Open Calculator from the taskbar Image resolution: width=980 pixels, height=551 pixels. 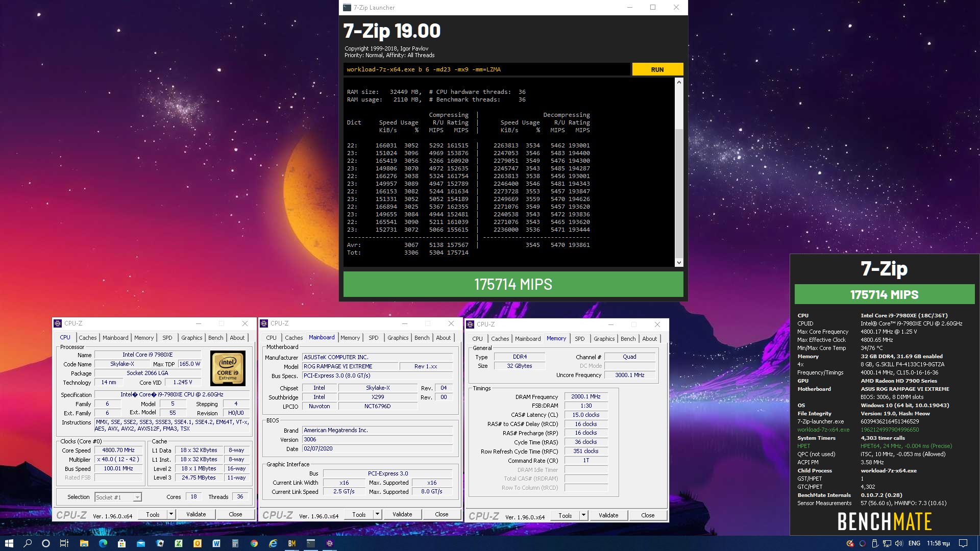tap(235, 543)
